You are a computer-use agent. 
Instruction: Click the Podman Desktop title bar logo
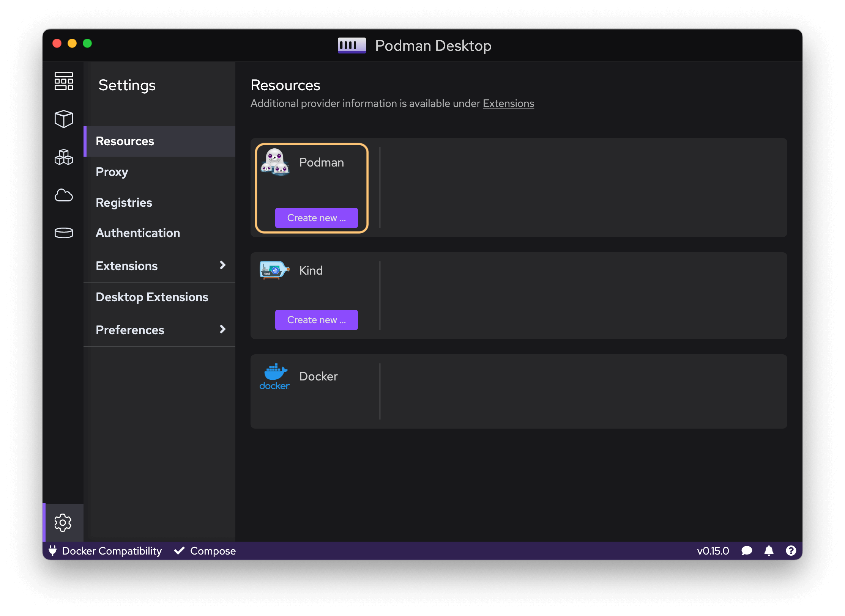click(352, 46)
